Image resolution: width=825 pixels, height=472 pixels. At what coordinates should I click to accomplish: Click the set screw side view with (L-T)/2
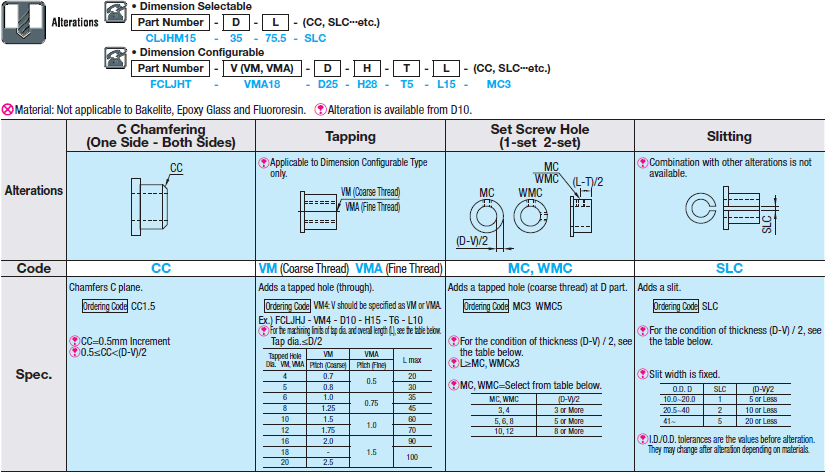pyautogui.click(x=581, y=217)
